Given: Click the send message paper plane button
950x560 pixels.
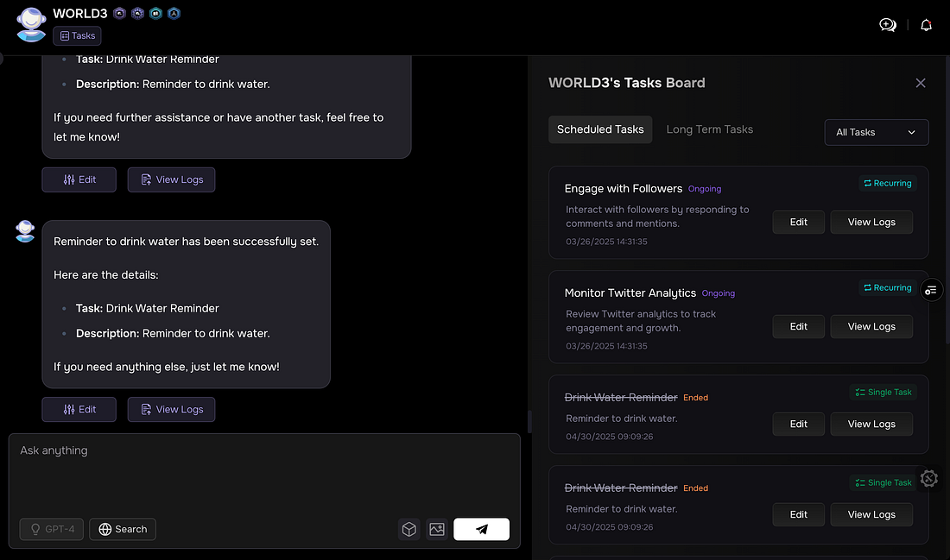Looking at the screenshot, I should tap(481, 529).
